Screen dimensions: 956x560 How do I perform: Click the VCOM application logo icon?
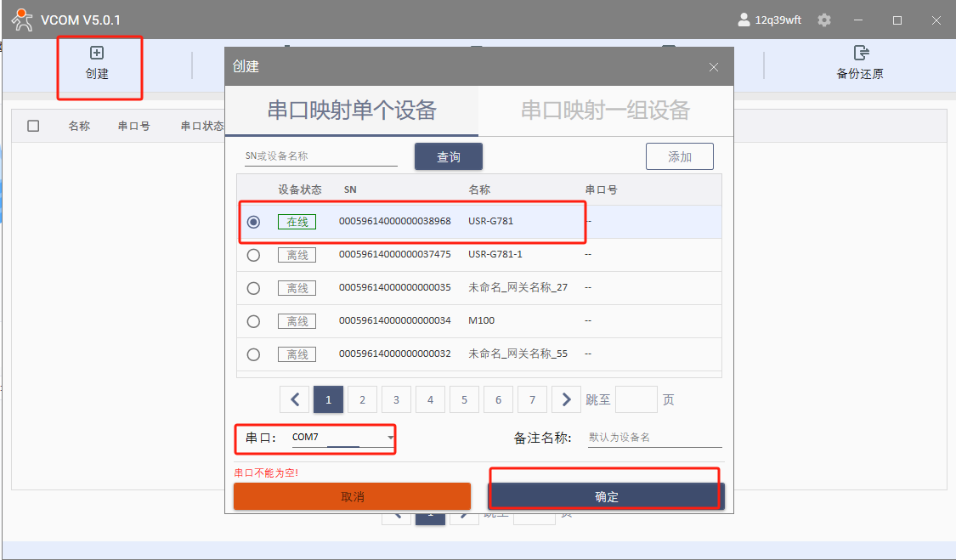(x=21, y=20)
